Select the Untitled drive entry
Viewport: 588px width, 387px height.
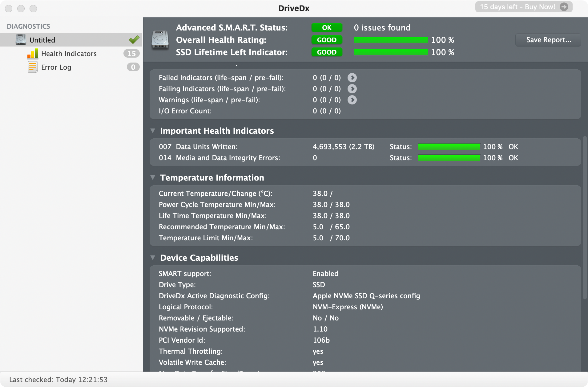pyautogui.click(x=42, y=40)
